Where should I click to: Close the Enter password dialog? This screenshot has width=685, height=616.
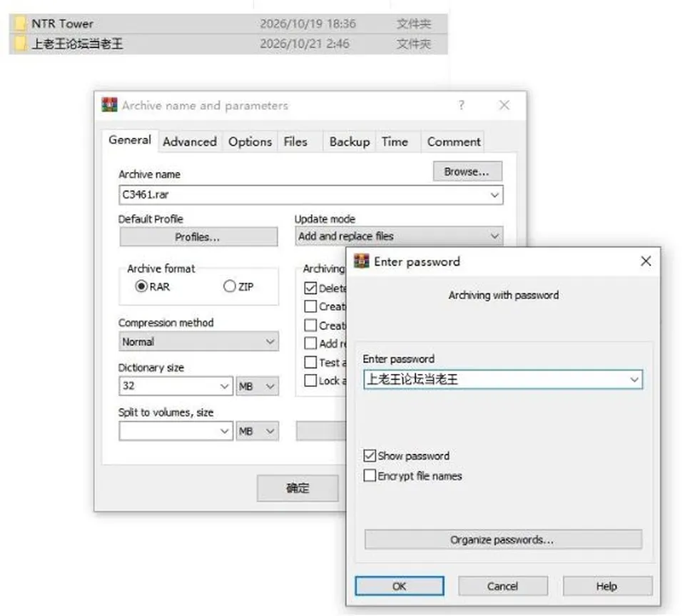point(646,261)
